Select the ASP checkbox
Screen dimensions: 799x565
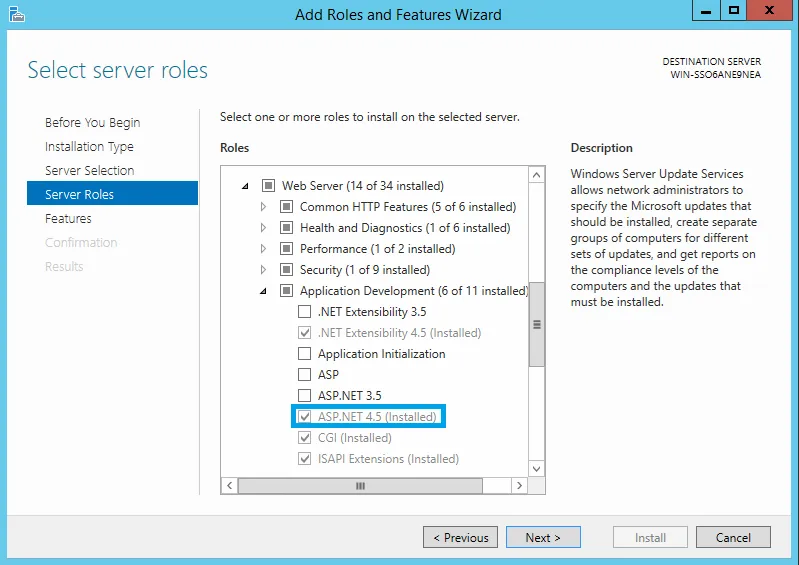[305, 375]
